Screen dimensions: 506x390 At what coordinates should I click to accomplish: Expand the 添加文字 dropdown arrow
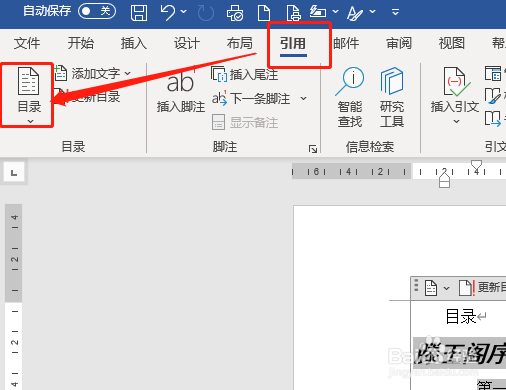tap(128, 73)
